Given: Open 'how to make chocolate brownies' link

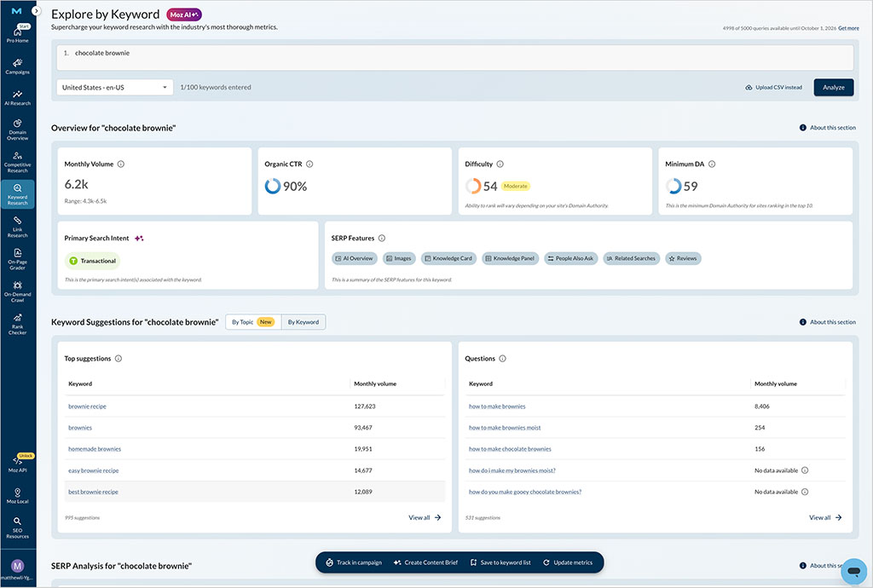Looking at the screenshot, I should coord(510,449).
